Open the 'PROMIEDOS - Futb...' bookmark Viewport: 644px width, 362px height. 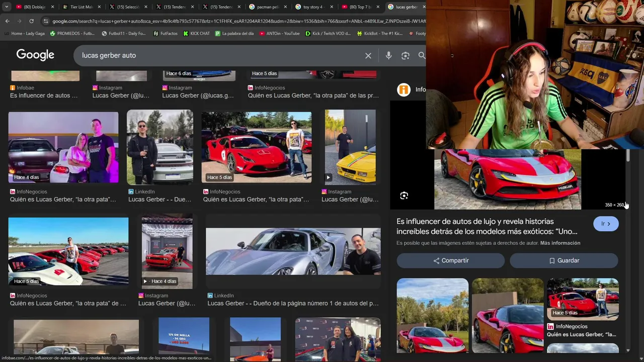[72, 34]
